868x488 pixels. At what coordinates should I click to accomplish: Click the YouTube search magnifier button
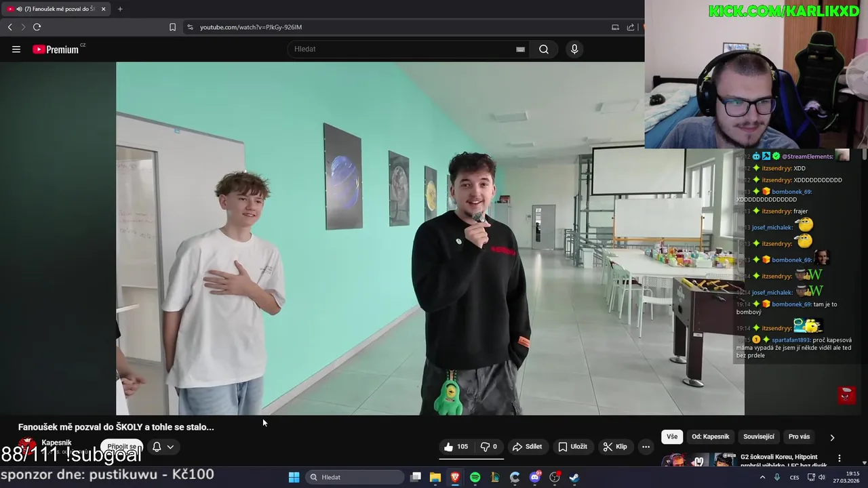coord(544,49)
